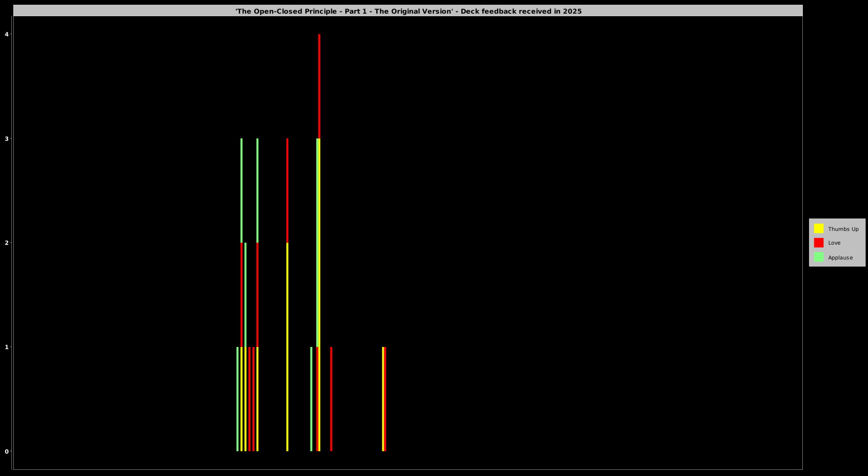868x476 pixels.
Task: Select the isolated red bar right of tallest bar
Action: pos(331,399)
